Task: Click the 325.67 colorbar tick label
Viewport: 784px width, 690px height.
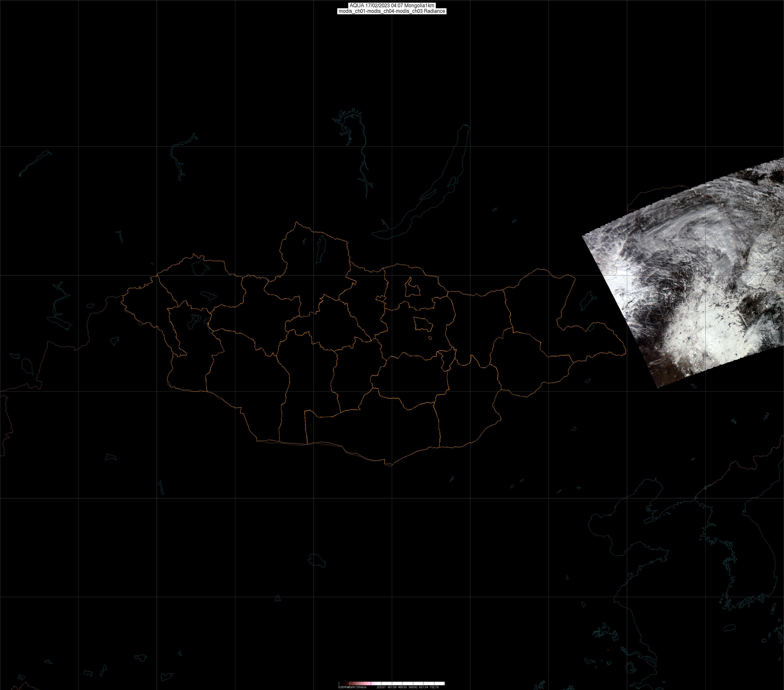Action: 381,687
